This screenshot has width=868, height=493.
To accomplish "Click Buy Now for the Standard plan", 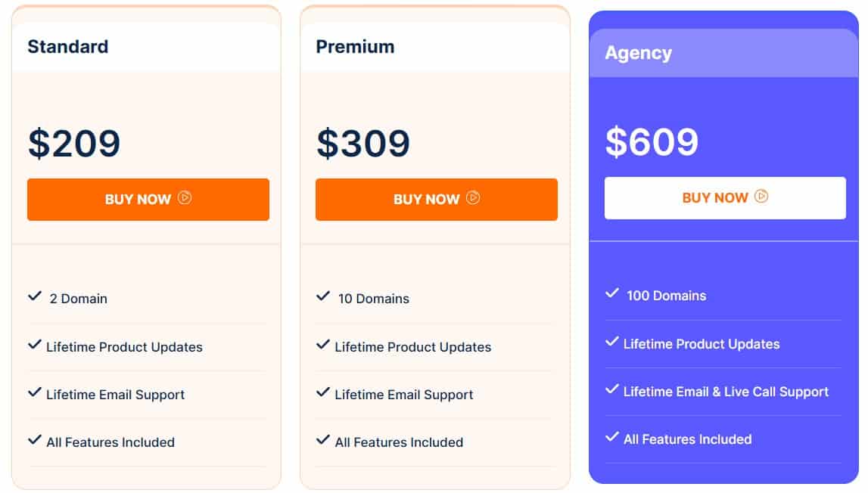I will tap(148, 199).
